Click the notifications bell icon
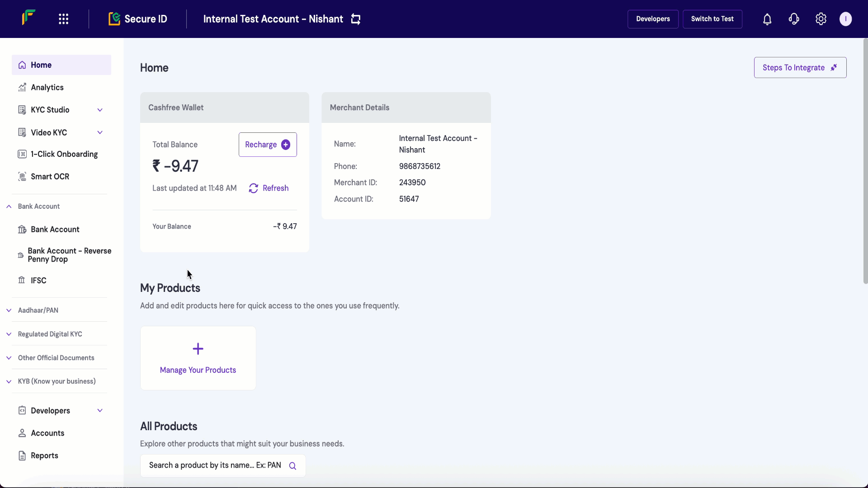This screenshot has height=488, width=868. click(767, 19)
